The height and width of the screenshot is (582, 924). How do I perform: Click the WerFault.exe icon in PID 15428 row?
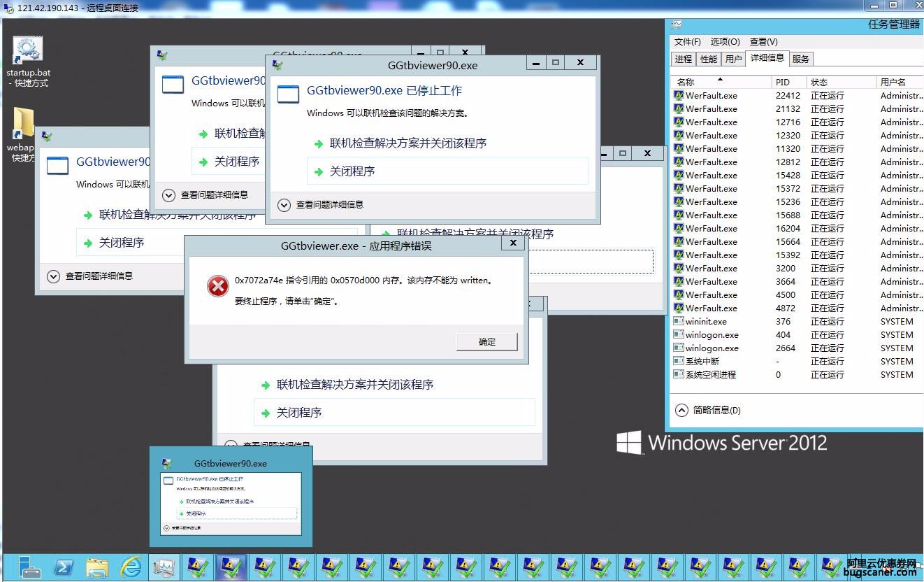[679, 176]
